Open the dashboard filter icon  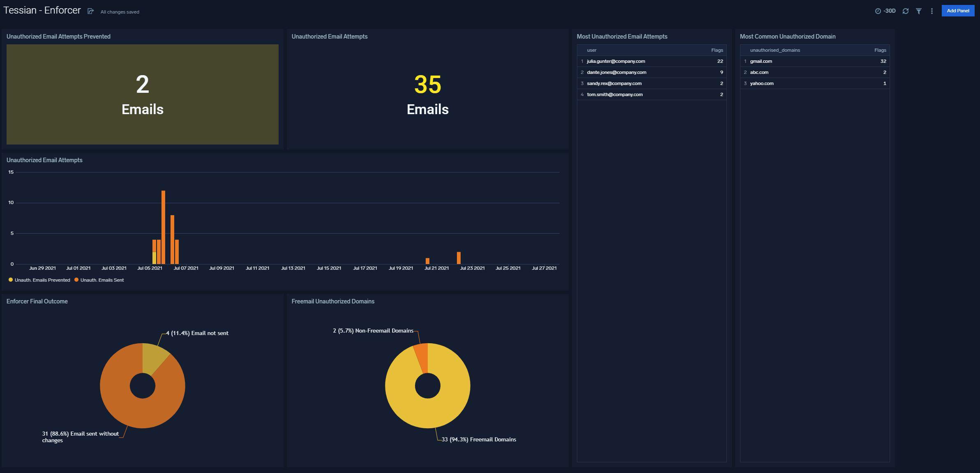[918, 11]
